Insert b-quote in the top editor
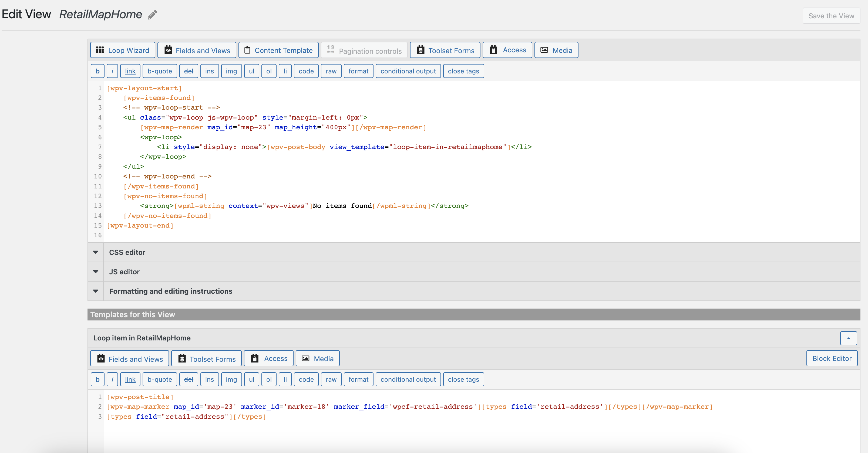 (x=160, y=71)
